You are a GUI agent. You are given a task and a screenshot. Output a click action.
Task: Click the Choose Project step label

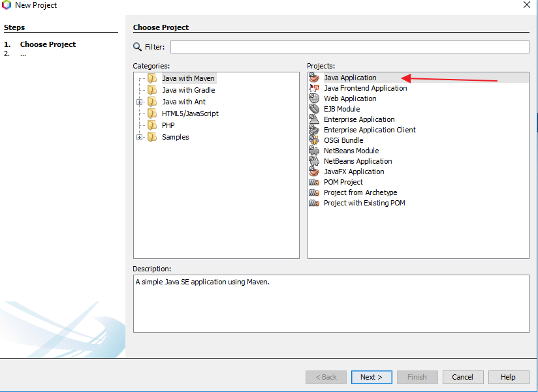click(x=48, y=44)
